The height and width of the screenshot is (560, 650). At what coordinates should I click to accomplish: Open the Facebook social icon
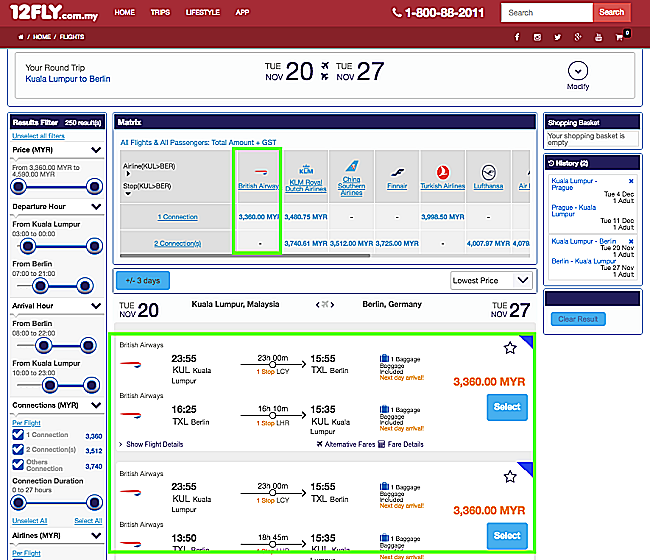[517, 37]
